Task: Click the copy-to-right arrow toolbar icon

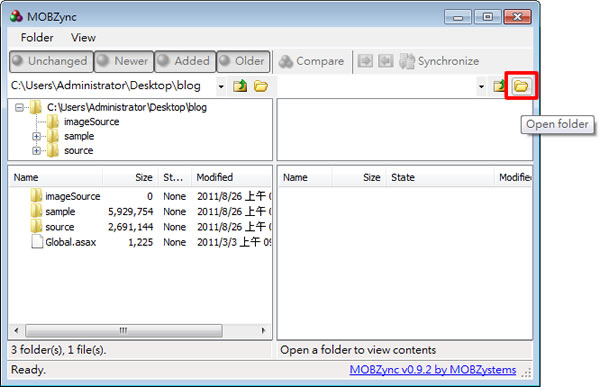Action: [x=365, y=61]
